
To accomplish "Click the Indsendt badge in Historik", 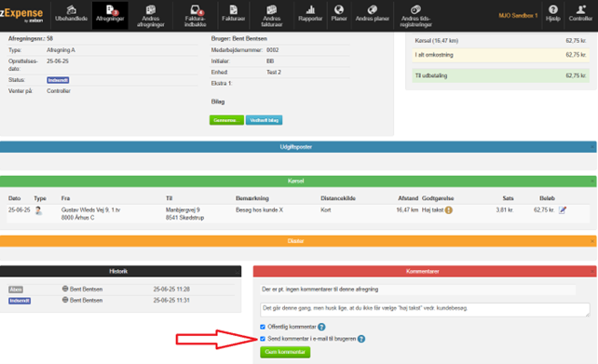I will point(20,301).
